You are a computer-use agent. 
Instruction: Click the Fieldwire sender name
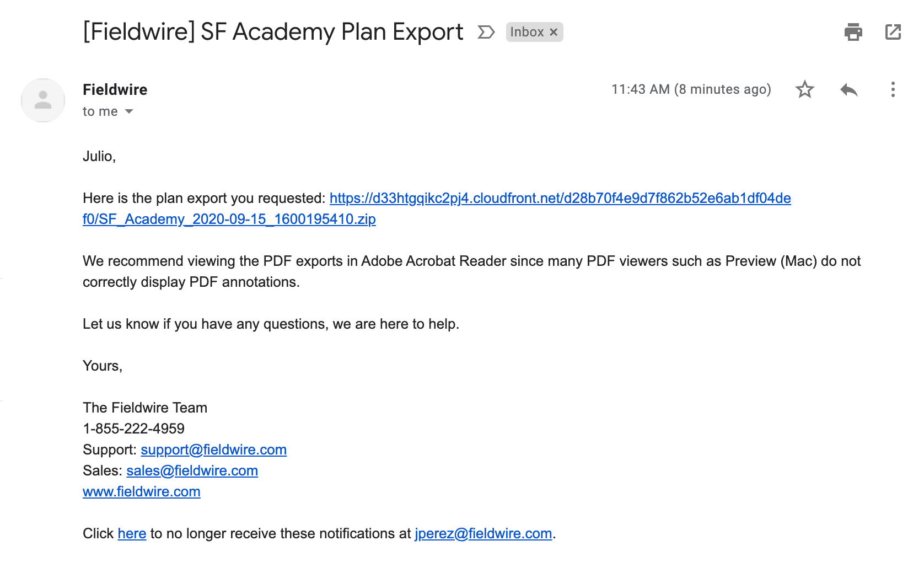(115, 89)
